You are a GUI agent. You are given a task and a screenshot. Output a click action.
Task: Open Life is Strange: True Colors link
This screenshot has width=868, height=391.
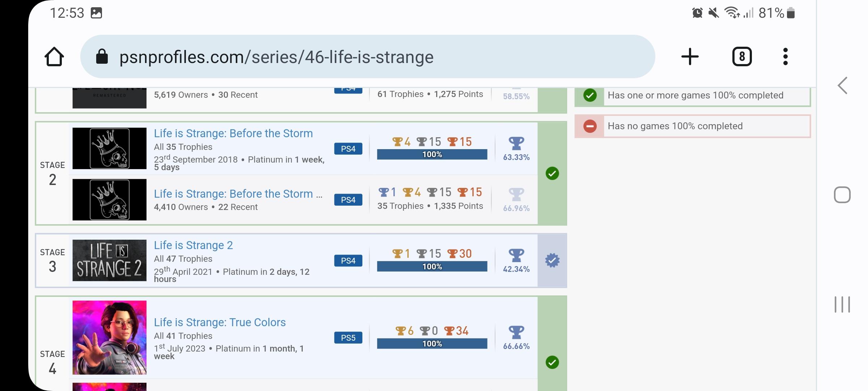click(220, 323)
